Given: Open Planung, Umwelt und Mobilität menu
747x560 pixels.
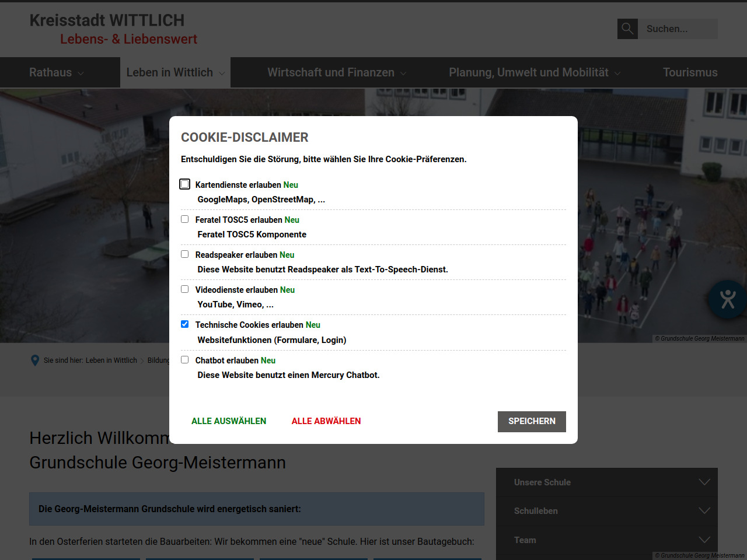Looking at the screenshot, I should pos(534,73).
